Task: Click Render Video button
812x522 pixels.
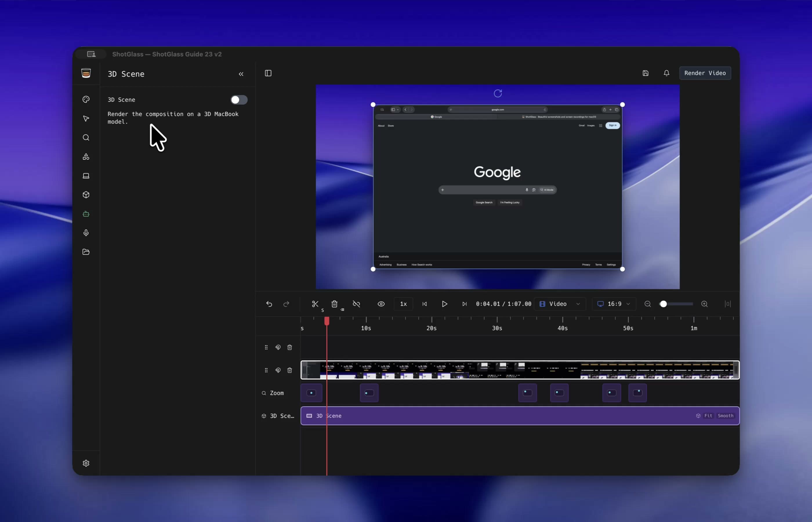Action: pos(705,73)
